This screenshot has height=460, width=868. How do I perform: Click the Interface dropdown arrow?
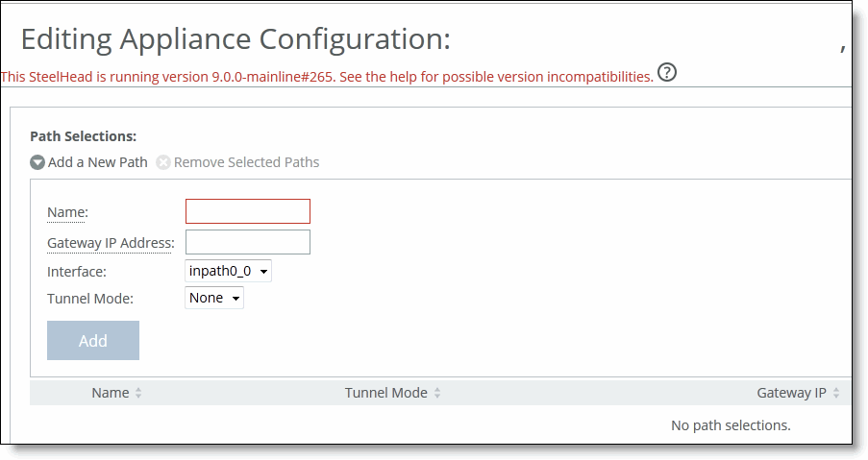[263, 272]
